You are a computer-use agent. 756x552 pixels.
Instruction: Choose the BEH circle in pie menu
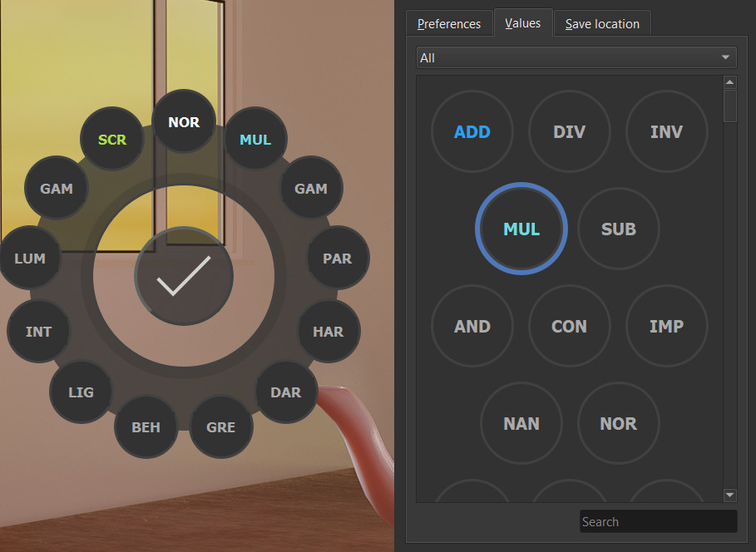click(146, 426)
